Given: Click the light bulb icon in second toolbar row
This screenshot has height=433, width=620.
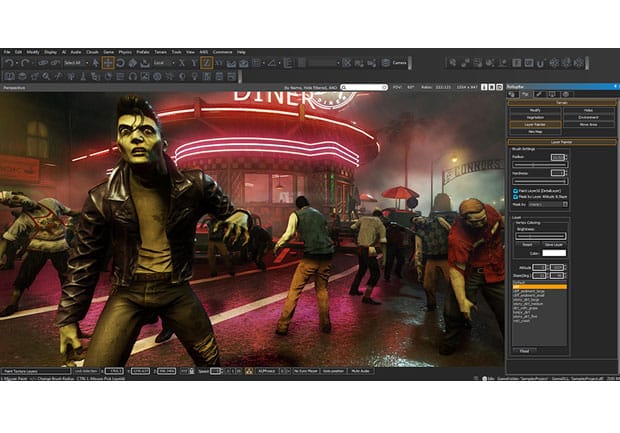Looking at the screenshot, I should [x=195, y=76].
